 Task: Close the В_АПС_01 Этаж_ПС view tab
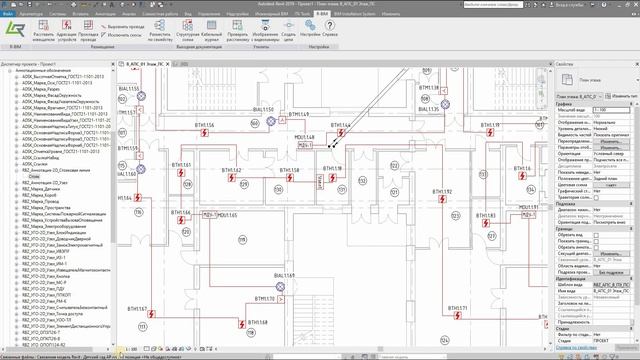point(167,64)
